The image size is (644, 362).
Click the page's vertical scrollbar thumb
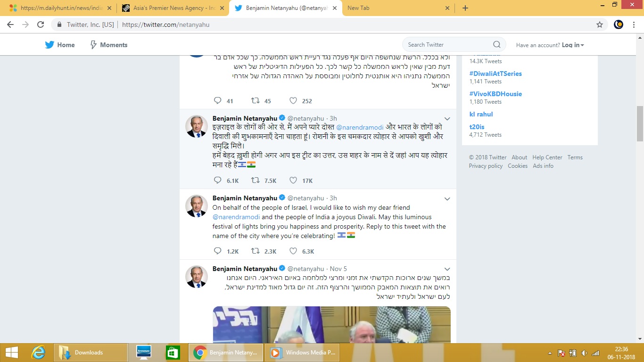[x=640, y=123]
